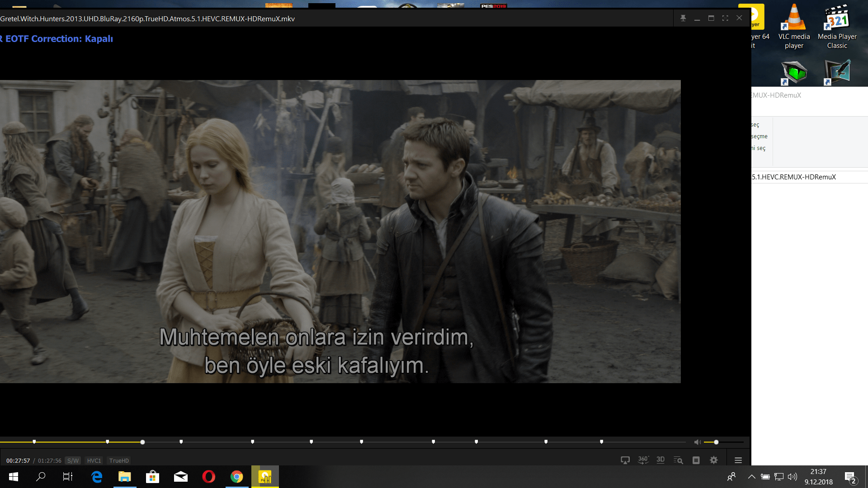Click the screen cast icon
The width and height of the screenshot is (868, 488).
[x=625, y=460]
